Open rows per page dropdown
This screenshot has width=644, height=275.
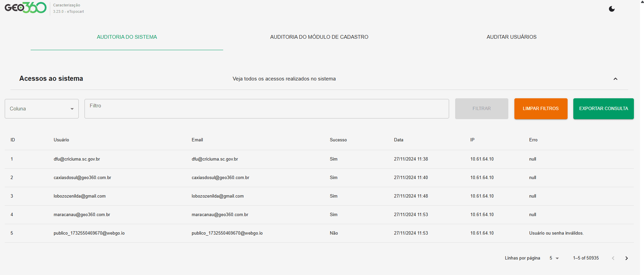(x=554, y=258)
